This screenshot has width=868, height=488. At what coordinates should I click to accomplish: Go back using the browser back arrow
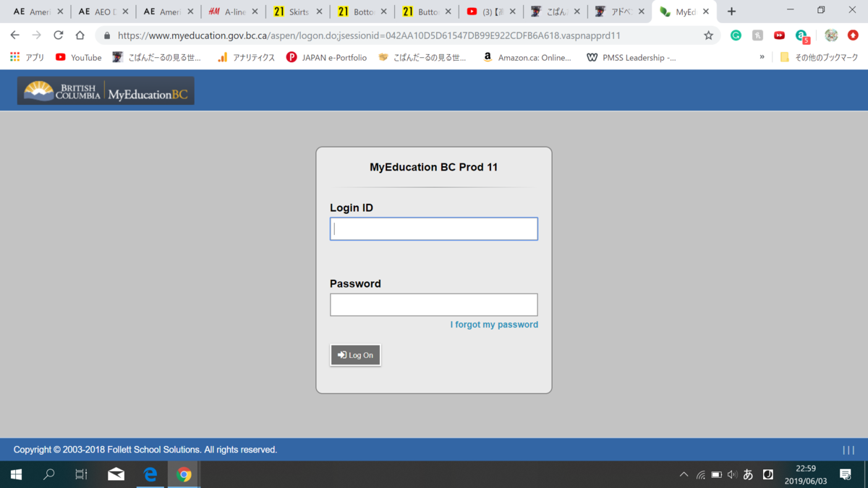pyautogui.click(x=15, y=35)
